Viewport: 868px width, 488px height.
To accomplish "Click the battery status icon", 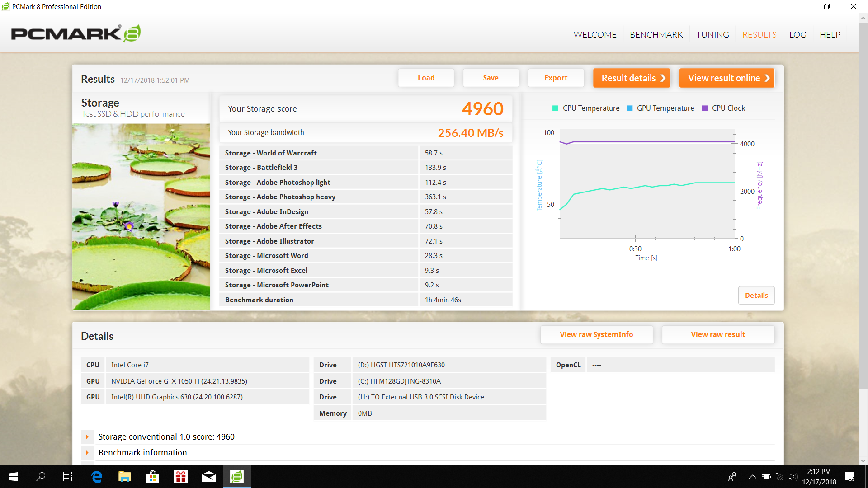I will [766, 477].
